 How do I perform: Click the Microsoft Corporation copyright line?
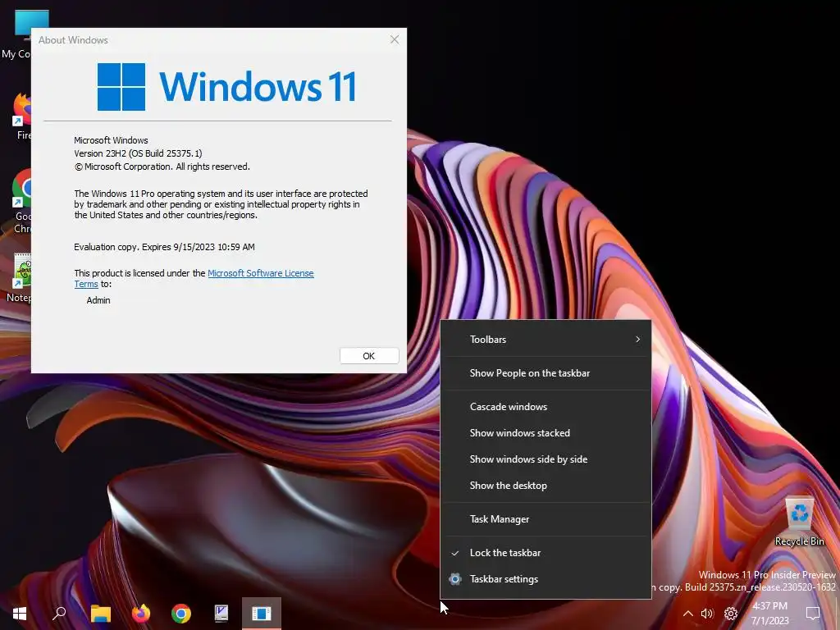click(162, 167)
